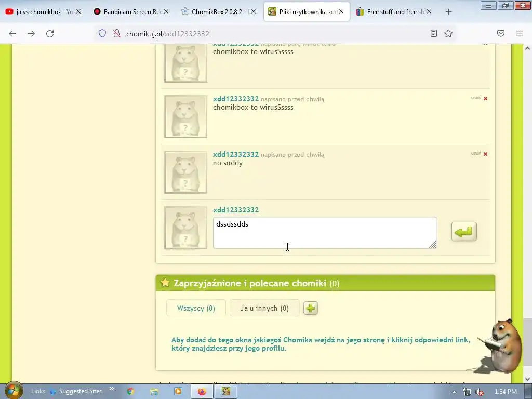This screenshot has height=399, width=532.
Task: Click the address bar URL chomikuj.pl/xdd12332332
Action: pos(168,34)
